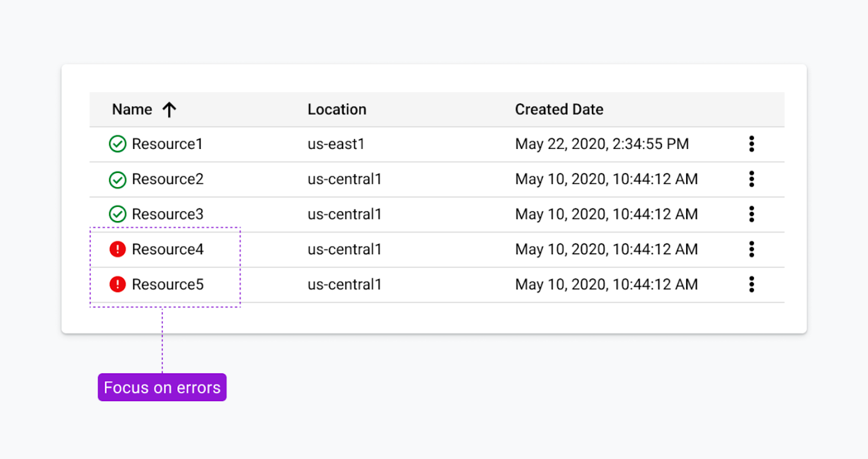This screenshot has width=868, height=459.
Task: Open the three-dot menu for Resource3
Action: click(x=752, y=214)
